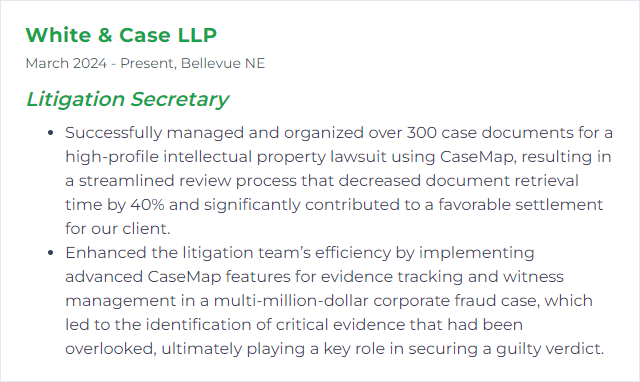This screenshot has width=640, height=382.
Task: Click the line for our client.
Action: pos(118,229)
